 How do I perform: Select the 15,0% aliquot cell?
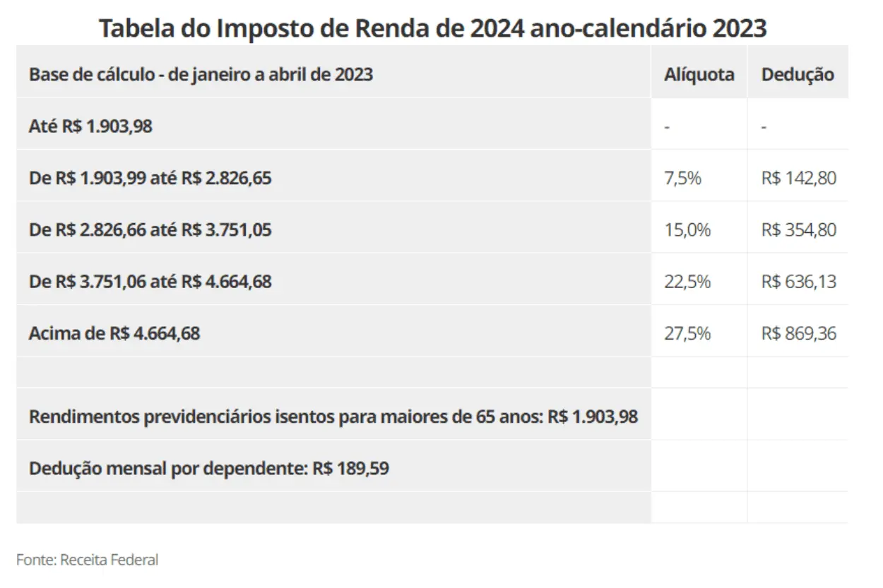click(687, 229)
